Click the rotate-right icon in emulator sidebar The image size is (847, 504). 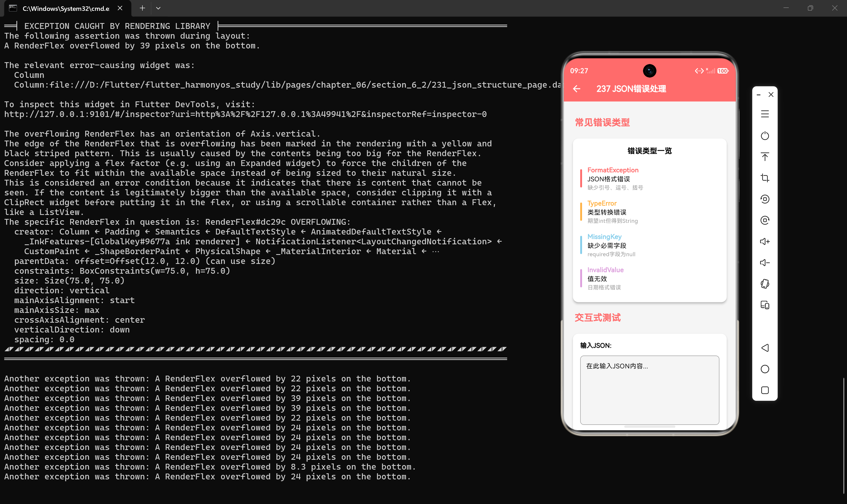pos(765,220)
